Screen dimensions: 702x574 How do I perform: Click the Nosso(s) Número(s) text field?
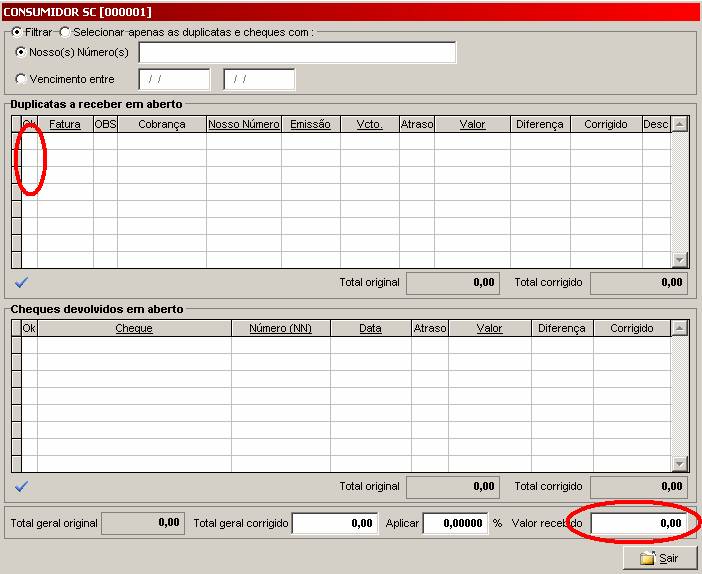click(297, 52)
